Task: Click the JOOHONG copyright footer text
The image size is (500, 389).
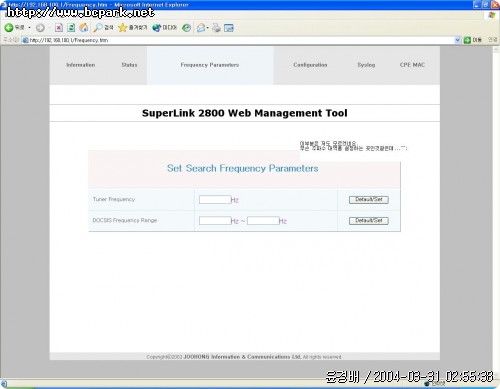Action: 244,357
